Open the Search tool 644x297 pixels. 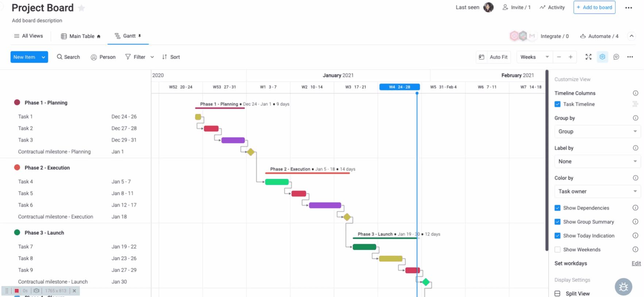click(x=68, y=57)
